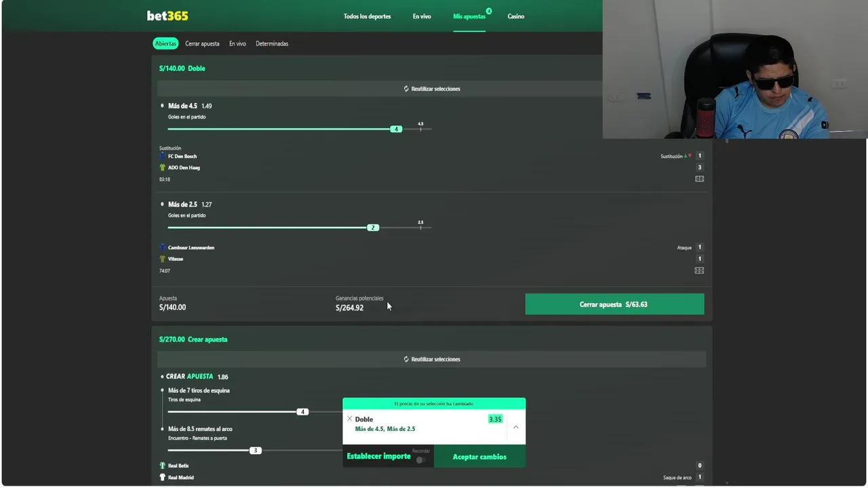This screenshot has height=488, width=868.
Task: Click Cerrar apuesta S/63.63 button
Action: (614, 304)
